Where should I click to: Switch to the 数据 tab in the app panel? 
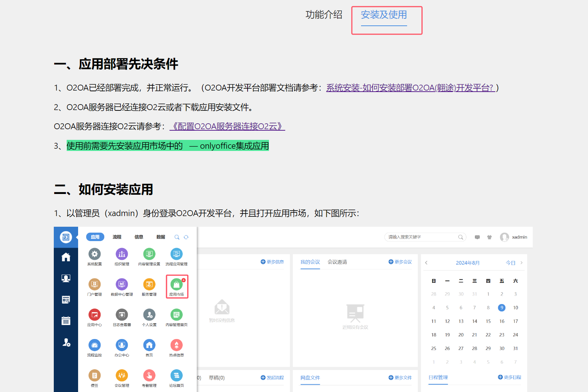161,237
